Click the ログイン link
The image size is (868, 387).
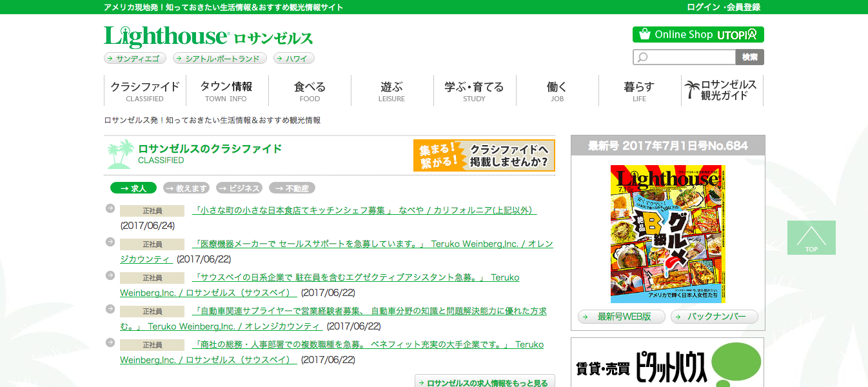703,7
